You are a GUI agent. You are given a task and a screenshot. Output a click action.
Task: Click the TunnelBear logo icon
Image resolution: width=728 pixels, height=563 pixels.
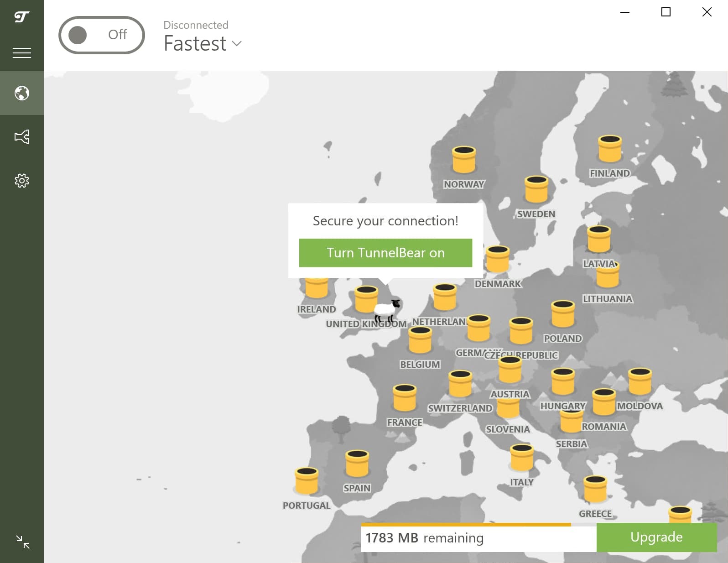tap(22, 17)
